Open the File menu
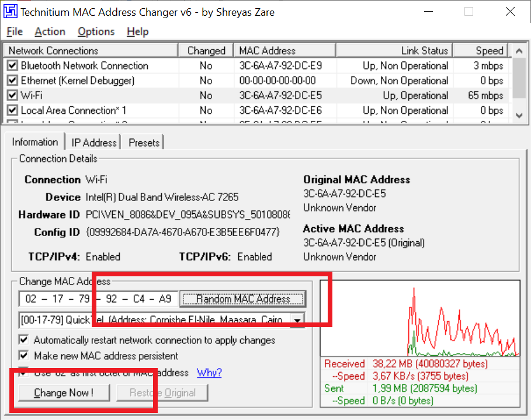531x420 pixels. pyautogui.click(x=15, y=32)
